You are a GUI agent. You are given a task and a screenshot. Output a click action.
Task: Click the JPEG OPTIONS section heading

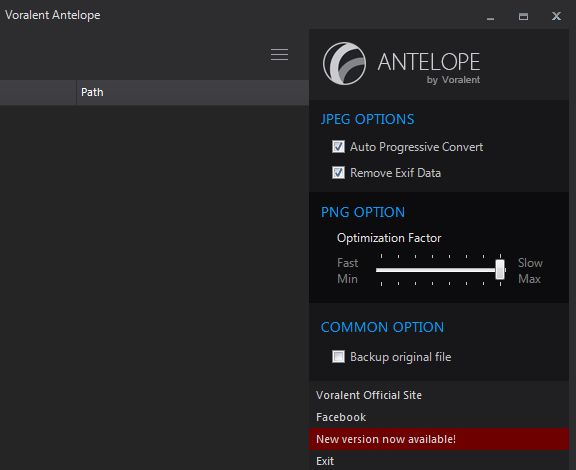pyautogui.click(x=367, y=119)
